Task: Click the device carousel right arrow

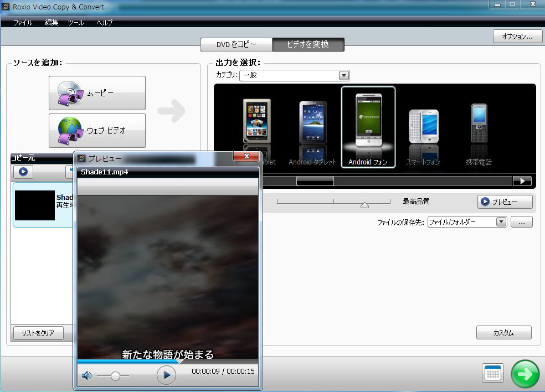Action: 522,181
